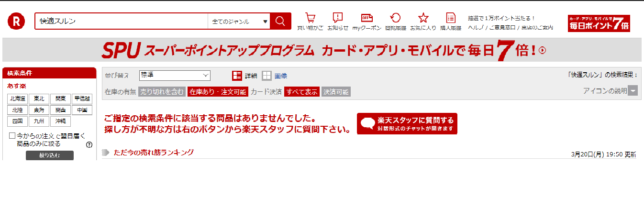Select 北陸 region button
The height and width of the screenshot is (220, 644).
[x=18, y=110]
